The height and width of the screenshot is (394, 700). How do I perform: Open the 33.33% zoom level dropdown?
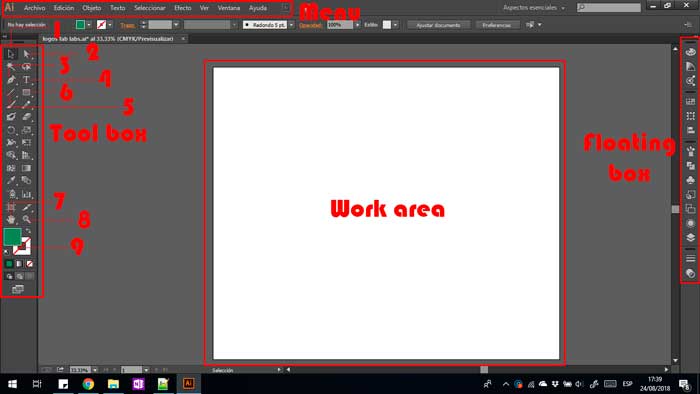[x=95, y=370]
